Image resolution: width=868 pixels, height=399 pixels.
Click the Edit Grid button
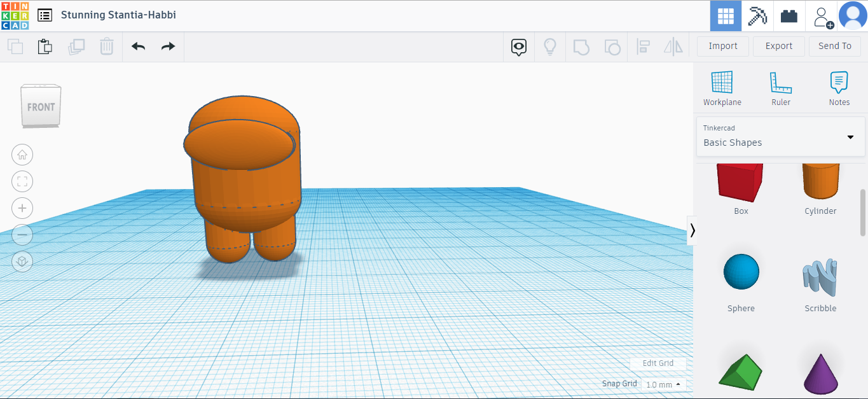(658, 363)
